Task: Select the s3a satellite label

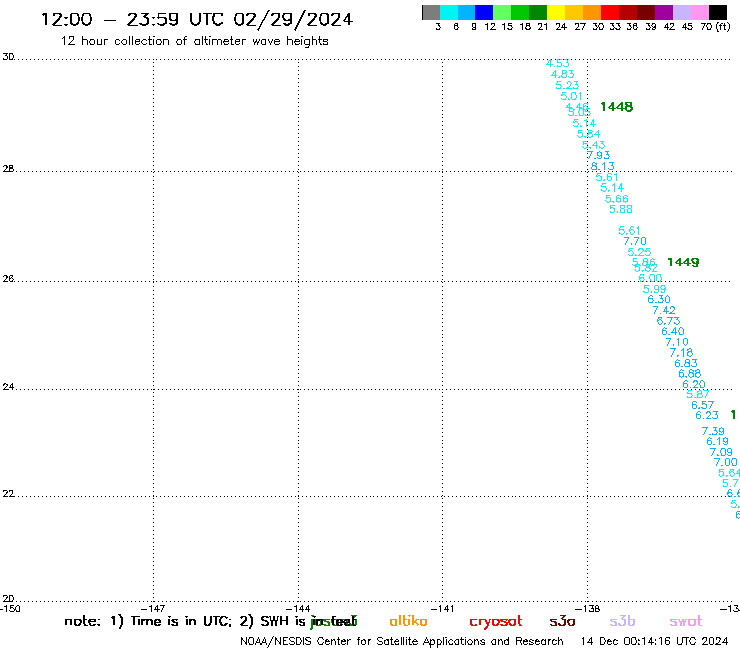Action: pos(562,621)
